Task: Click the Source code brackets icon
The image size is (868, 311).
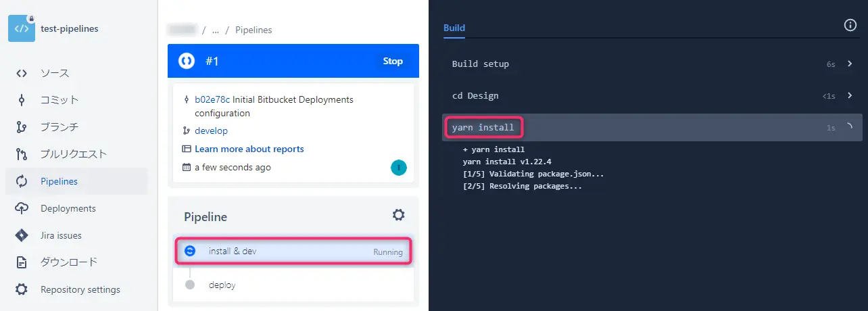Action: point(22,73)
